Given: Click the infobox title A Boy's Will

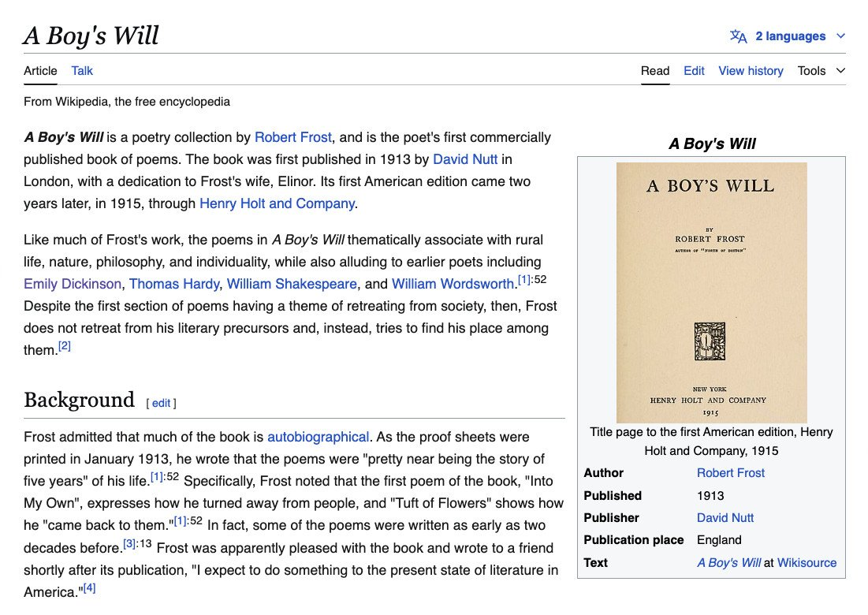Looking at the screenshot, I should 712,143.
